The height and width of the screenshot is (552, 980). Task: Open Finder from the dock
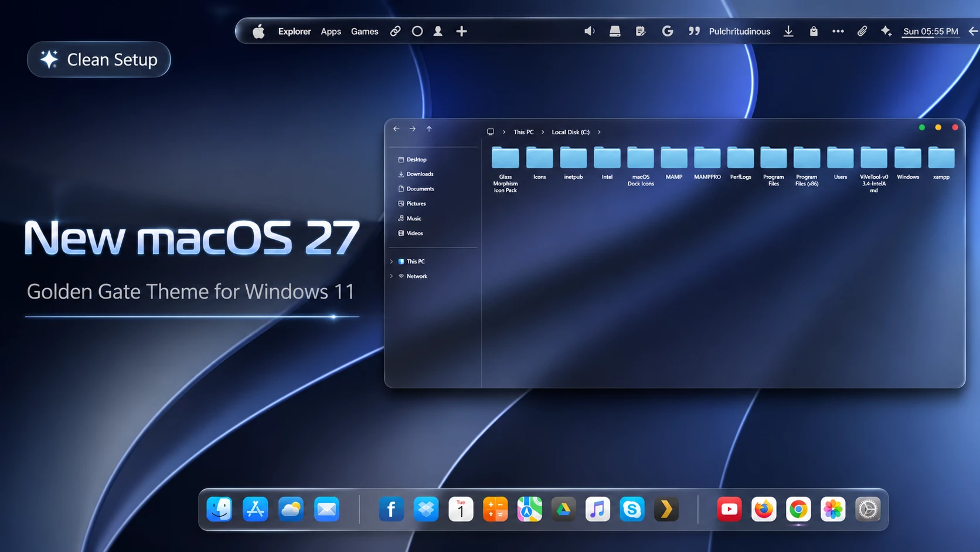[x=220, y=509]
